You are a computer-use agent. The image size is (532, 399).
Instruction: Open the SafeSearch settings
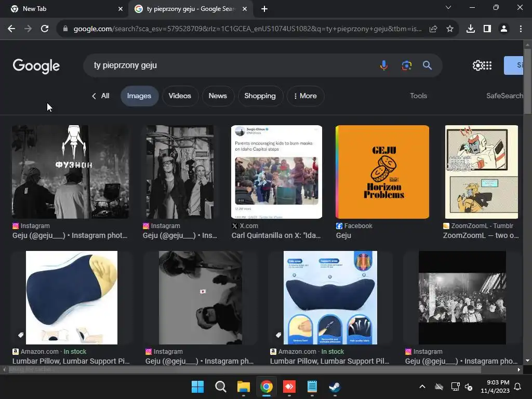[504, 96]
